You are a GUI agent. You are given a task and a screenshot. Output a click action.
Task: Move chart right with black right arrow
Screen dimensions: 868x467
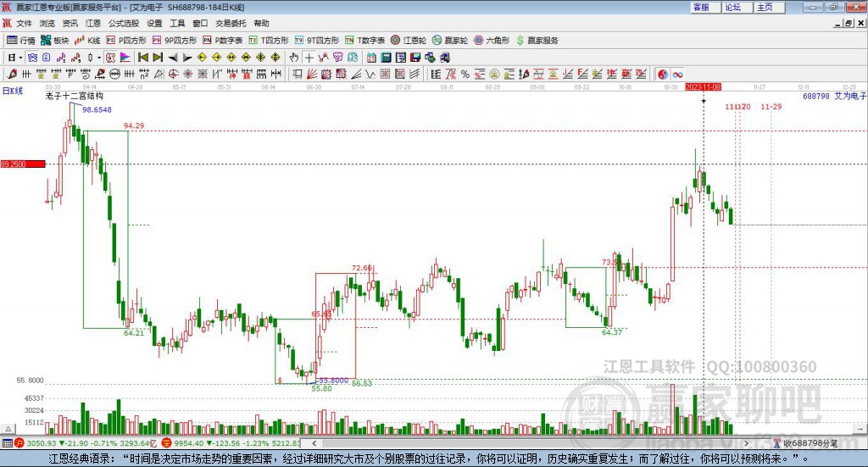point(187,58)
